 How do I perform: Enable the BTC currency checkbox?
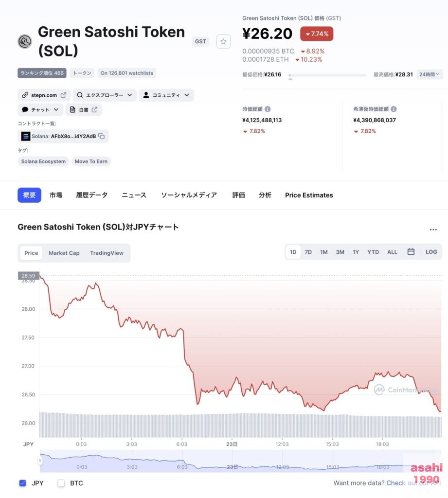pyautogui.click(x=61, y=483)
